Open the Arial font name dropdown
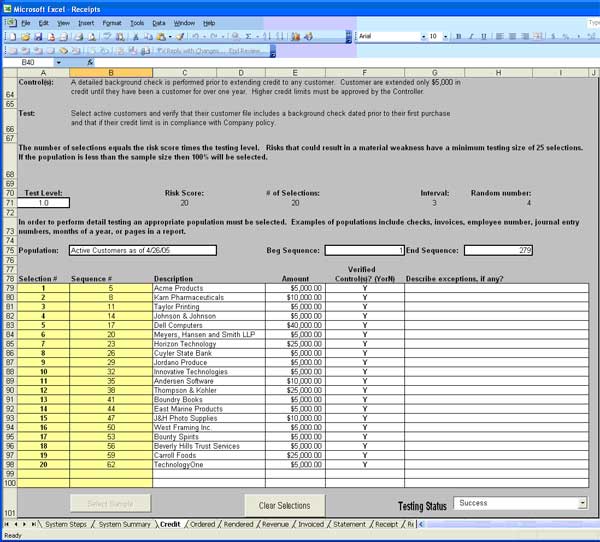This screenshot has width=600, height=542. tap(424, 36)
